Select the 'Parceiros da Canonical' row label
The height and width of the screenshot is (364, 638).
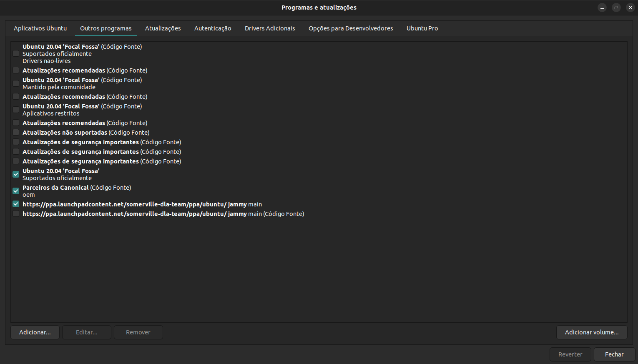(x=77, y=188)
